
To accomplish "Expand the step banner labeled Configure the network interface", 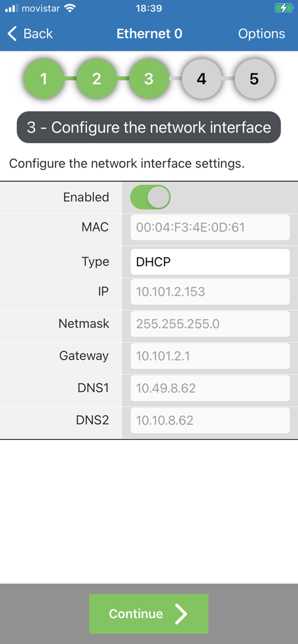I will [x=149, y=127].
